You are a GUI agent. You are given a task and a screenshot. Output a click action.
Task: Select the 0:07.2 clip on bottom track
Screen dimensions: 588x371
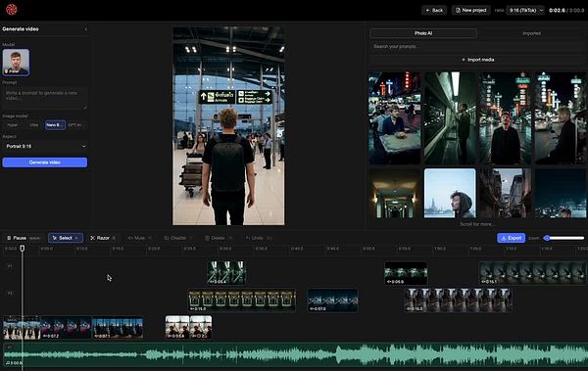pos(66,328)
